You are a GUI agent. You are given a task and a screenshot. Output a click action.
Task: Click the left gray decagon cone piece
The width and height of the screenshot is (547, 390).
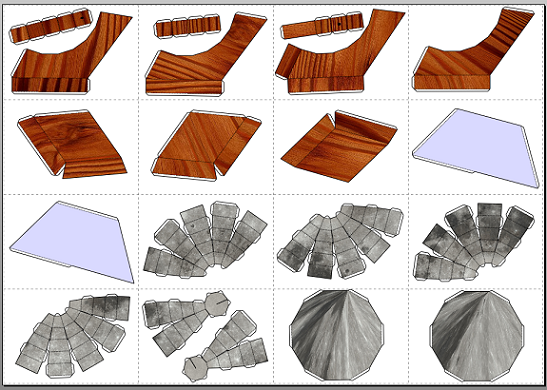tap(337, 335)
